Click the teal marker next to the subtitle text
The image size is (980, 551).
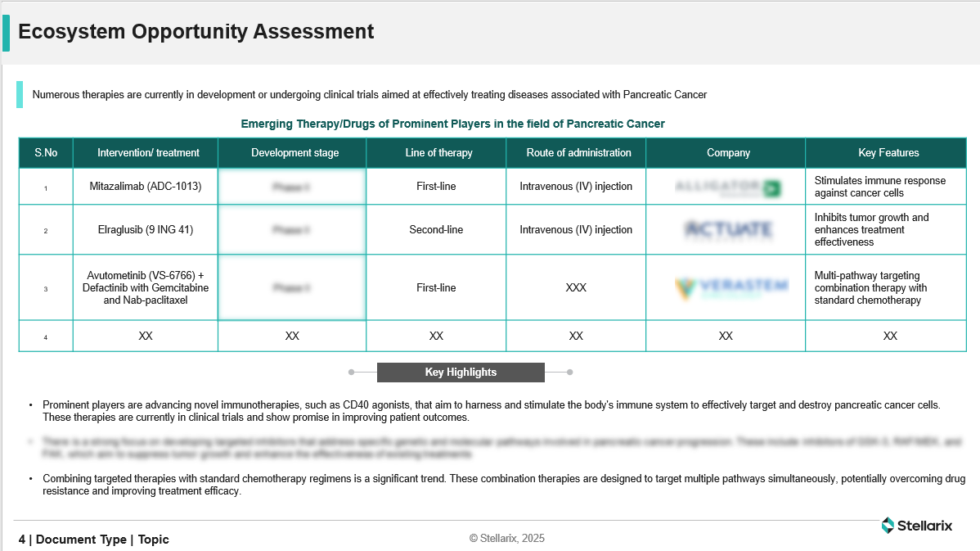tap(19, 95)
